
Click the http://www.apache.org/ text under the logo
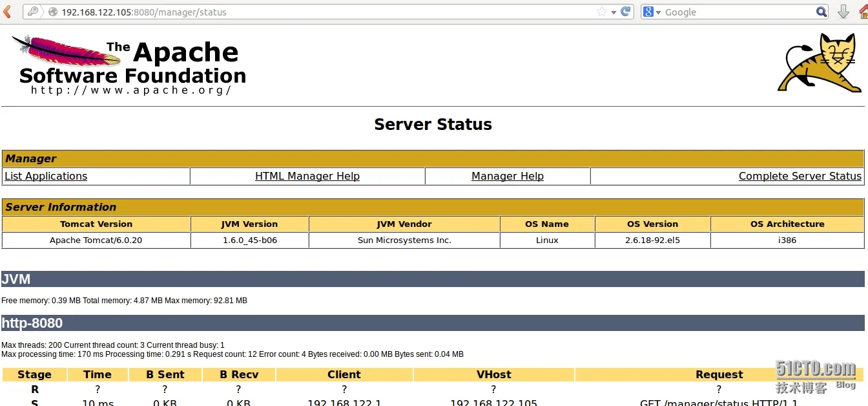pos(131,91)
